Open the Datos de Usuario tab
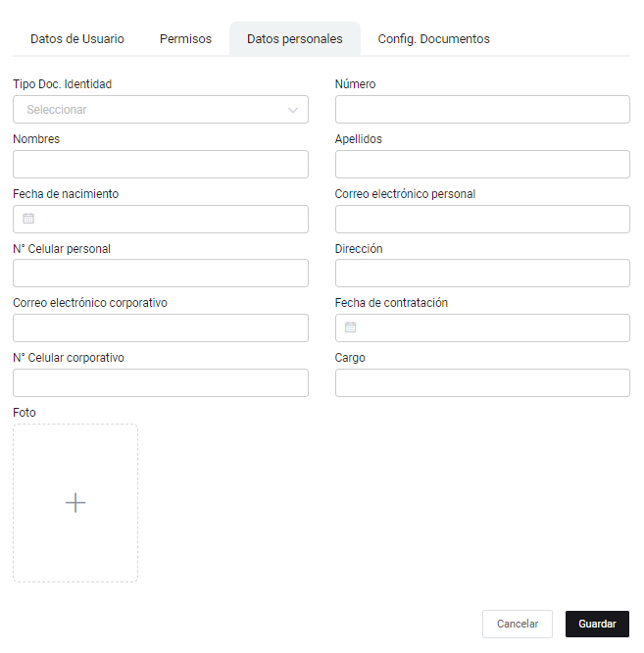Screen dimensions: 644x653 [77, 39]
